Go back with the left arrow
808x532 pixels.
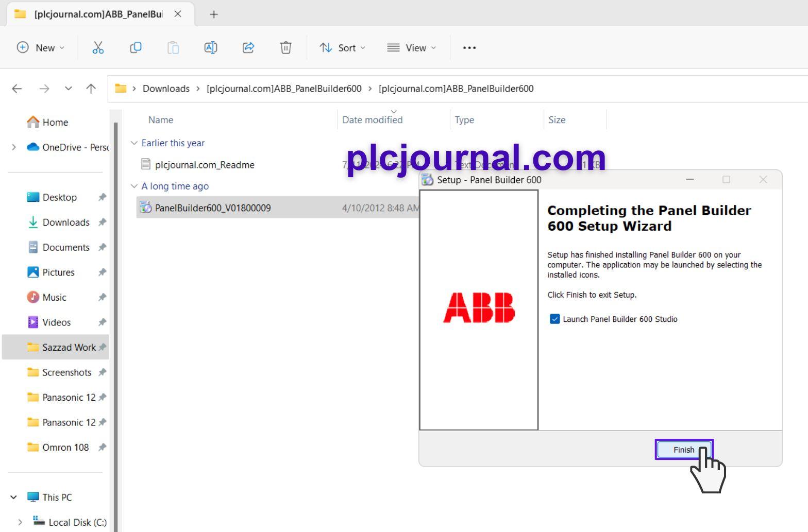[17, 89]
